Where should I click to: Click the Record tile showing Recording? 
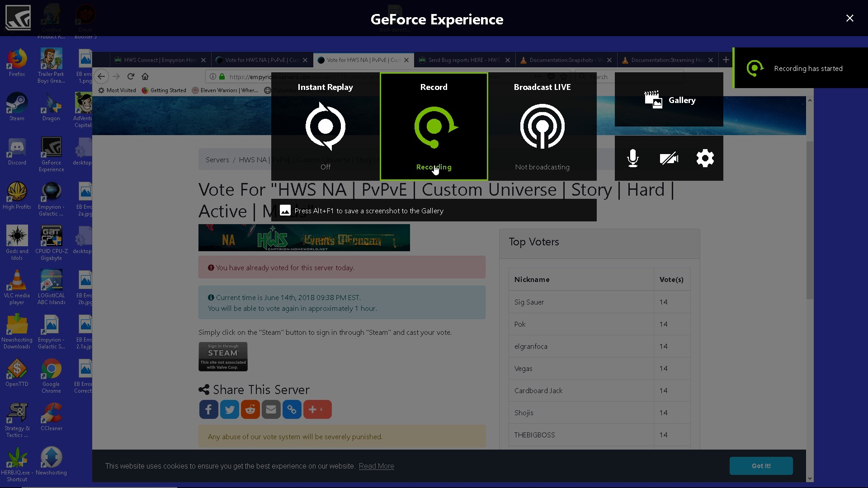coord(434,127)
